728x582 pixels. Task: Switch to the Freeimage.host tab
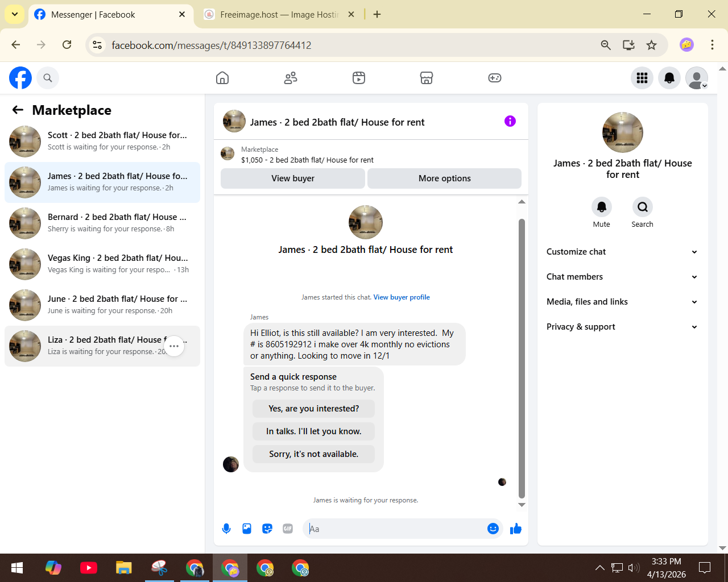(x=280, y=15)
